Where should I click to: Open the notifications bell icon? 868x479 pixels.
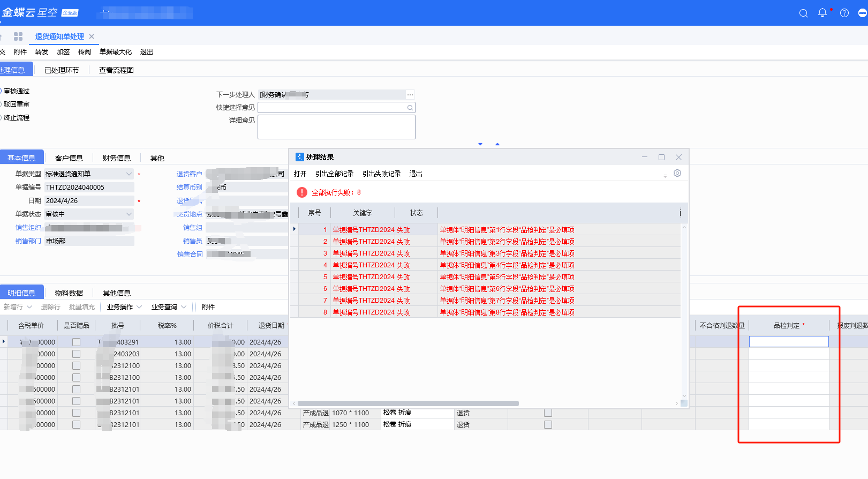822,13
